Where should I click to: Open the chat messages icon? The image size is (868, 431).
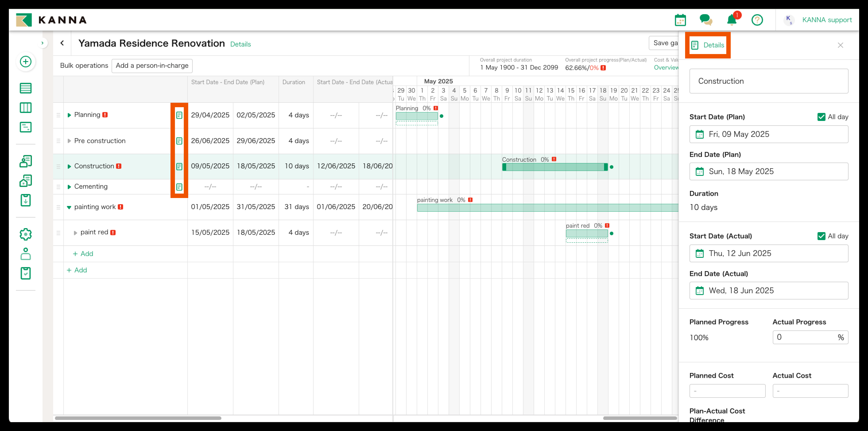pyautogui.click(x=706, y=20)
